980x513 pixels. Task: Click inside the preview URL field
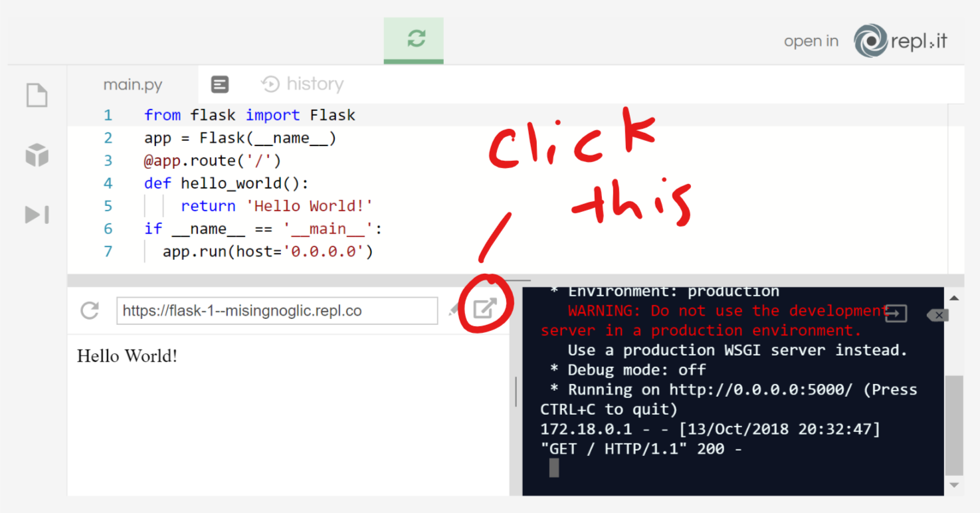tap(277, 310)
